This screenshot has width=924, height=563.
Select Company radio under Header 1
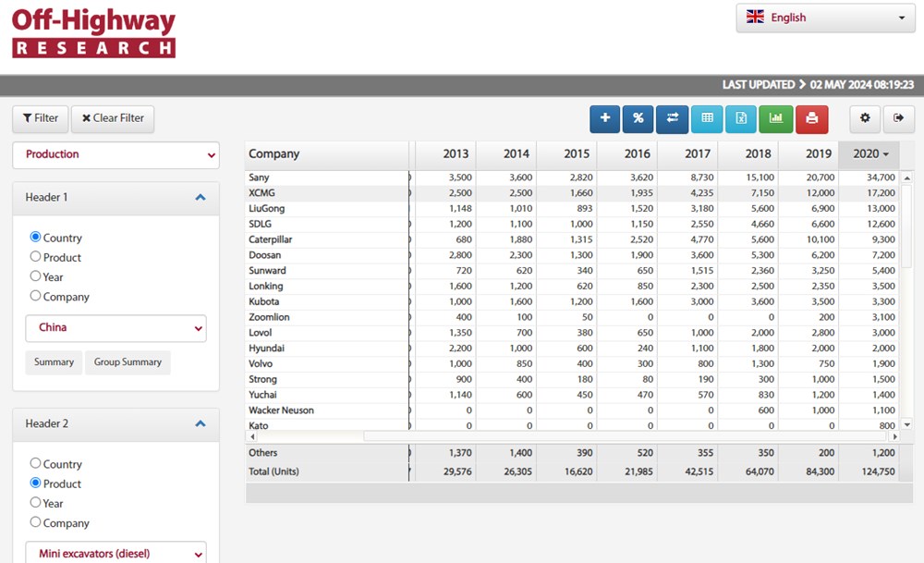pos(36,296)
